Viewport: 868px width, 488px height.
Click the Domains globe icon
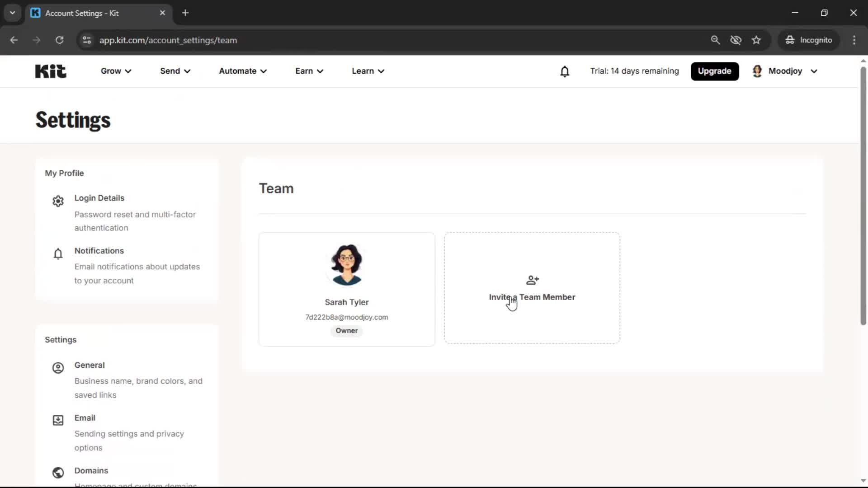(x=58, y=473)
